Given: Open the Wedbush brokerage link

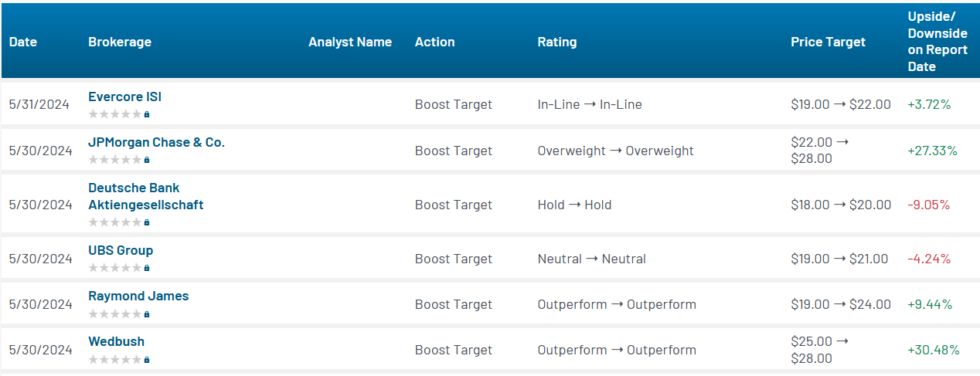Looking at the screenshot, I should point(116,341).
